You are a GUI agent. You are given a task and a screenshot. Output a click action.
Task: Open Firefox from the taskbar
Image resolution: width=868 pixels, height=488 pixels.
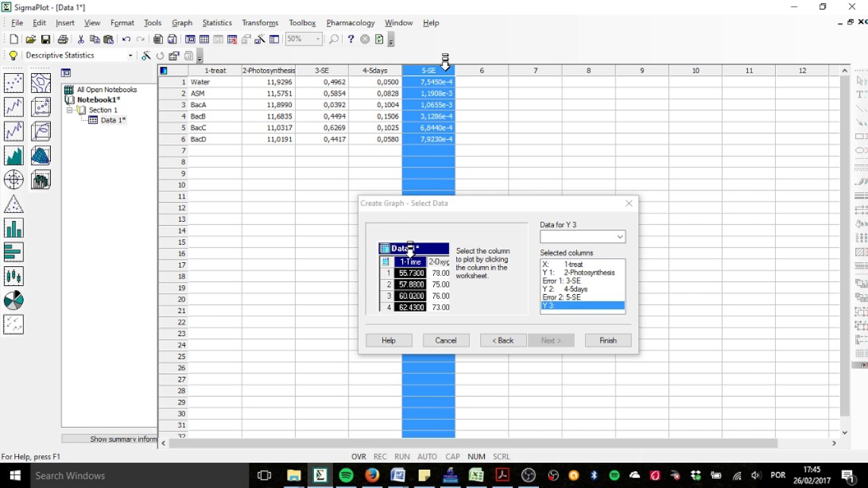coord(372,476)
